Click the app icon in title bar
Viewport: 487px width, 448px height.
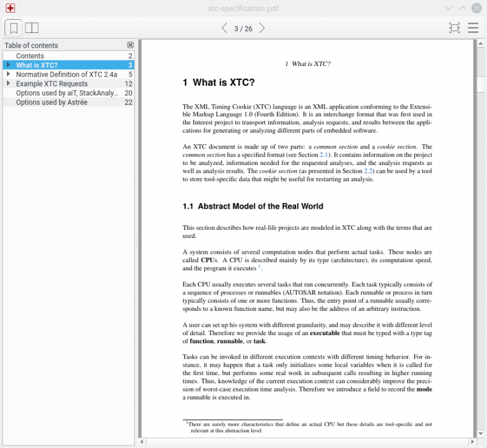pyautogui.click(x=10, y=8)
